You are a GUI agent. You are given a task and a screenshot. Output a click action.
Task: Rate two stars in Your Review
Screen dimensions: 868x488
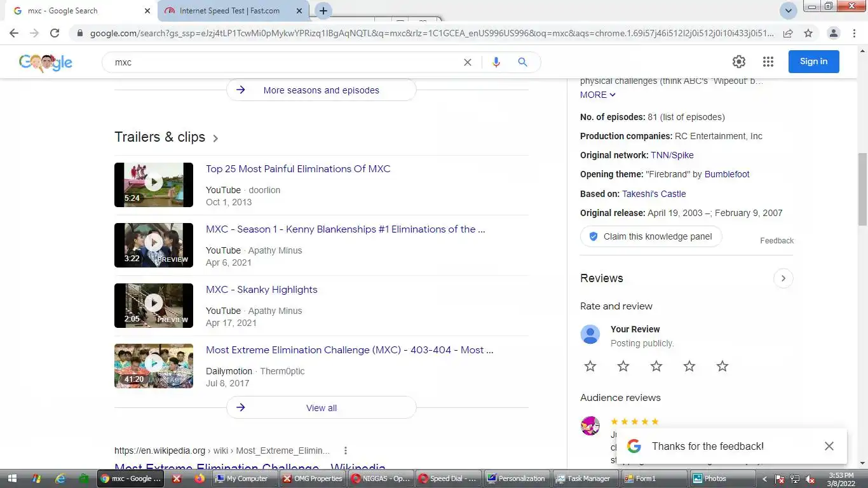[x=623, y=366]
